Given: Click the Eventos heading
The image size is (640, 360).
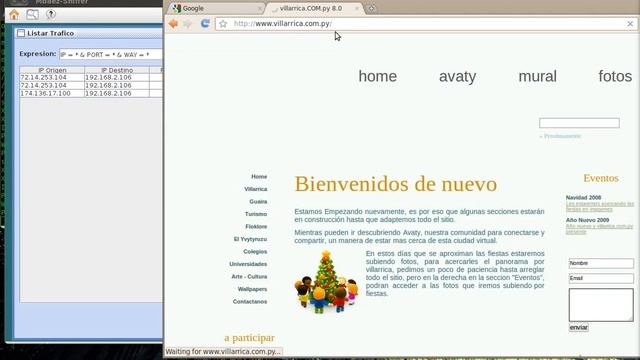Looking at the screenshot, I should (601, 178).
